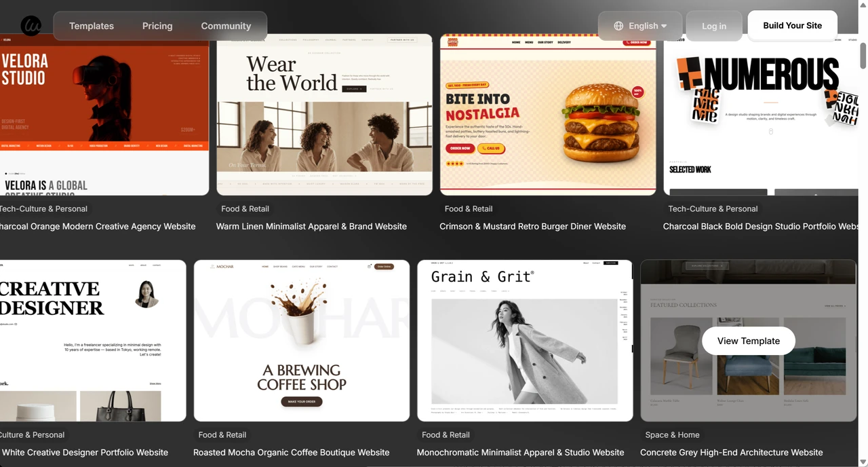Image resolution: width=868 pixels, height=467 pixels.
Task: Click the View Template button
Action: pos(749,341)
